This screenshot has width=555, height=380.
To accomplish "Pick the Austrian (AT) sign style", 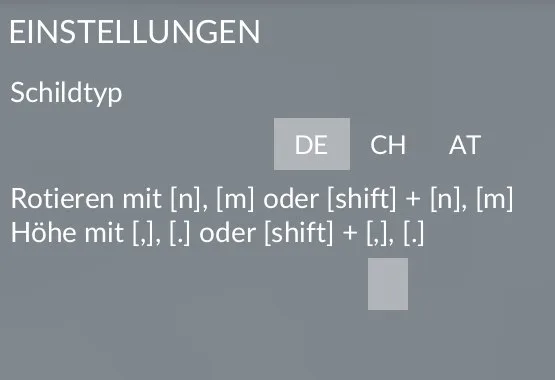I will click(465, 144).
